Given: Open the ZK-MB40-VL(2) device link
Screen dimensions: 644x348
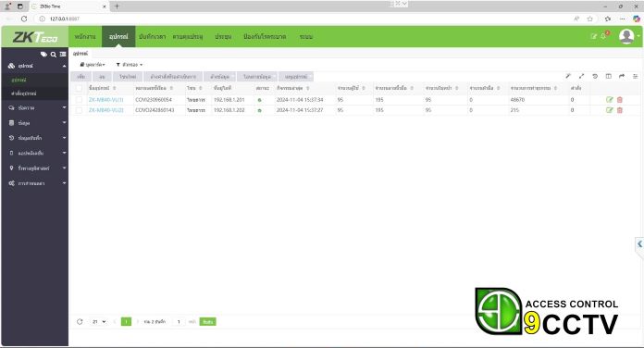Looking at the screenshot, I should tap(106, 110).
